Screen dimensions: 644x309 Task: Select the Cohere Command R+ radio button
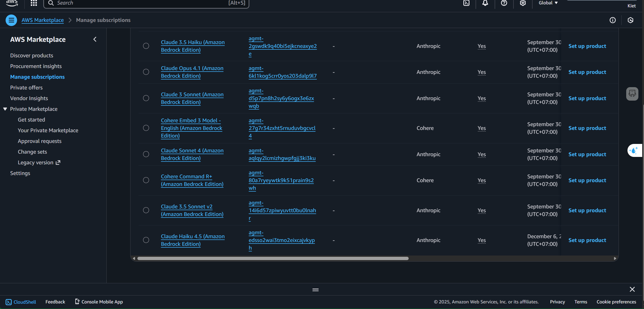pyautogui.click(x=146, y=180)
